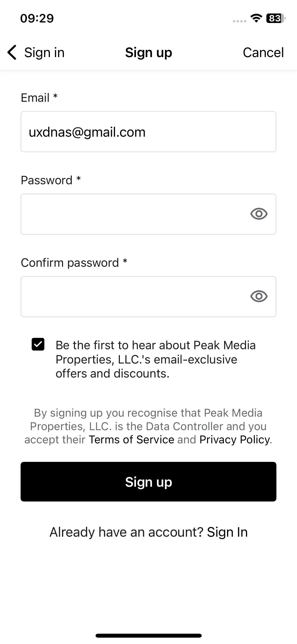Tap the Sign up header title
297x644 pixels.
(148, 52)
